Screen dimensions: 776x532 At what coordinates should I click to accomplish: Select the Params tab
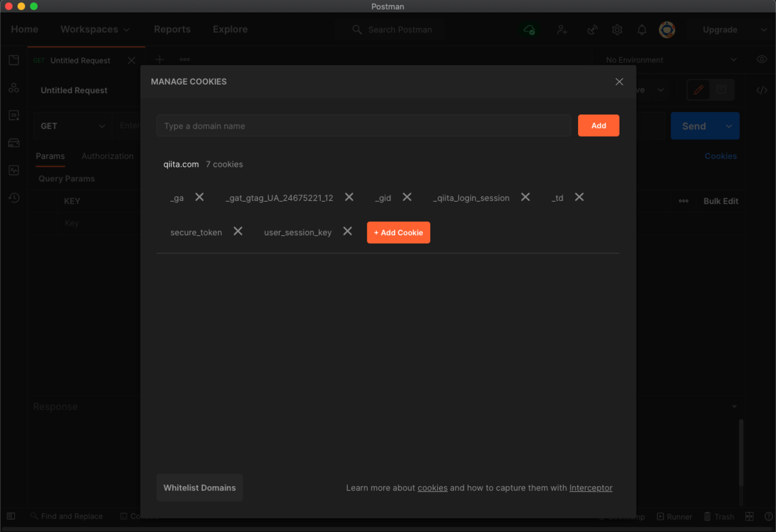pos(50,156)
